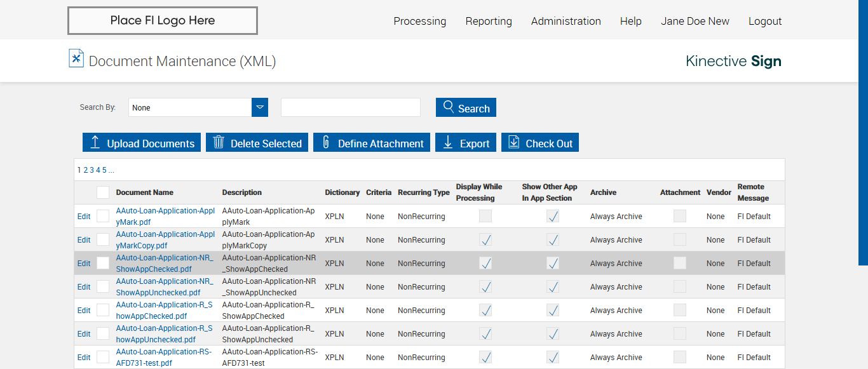Select the AAuto-Loan-Application-ApplyMark.pdf row checkbox
The height and width of the screenshot is (369, 868).
[103, 217]
